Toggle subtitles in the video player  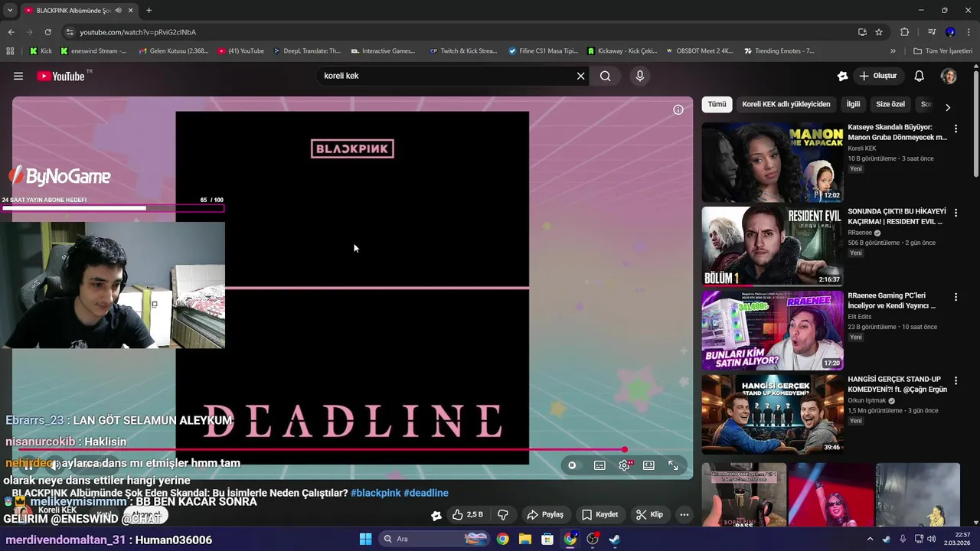coord(599,465)
